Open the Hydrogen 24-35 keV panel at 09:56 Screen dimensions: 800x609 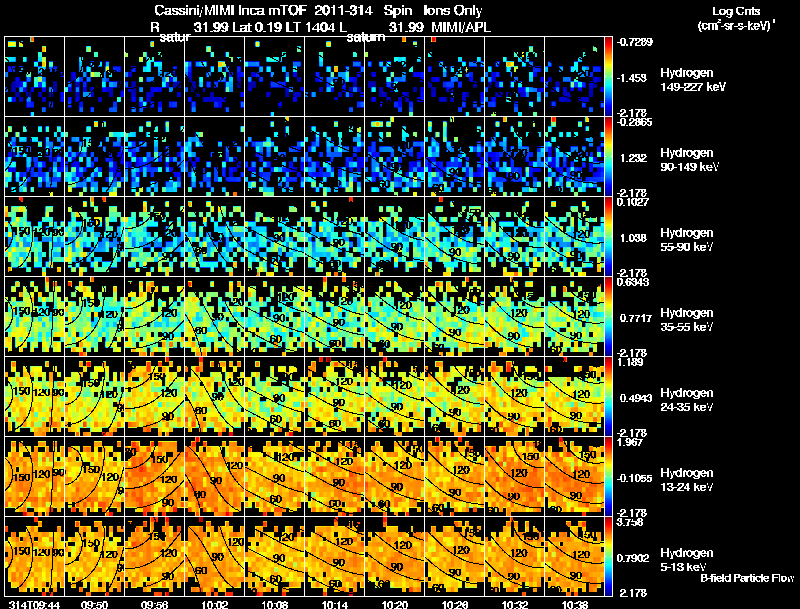pyautogui.click(x=155, y=396)
